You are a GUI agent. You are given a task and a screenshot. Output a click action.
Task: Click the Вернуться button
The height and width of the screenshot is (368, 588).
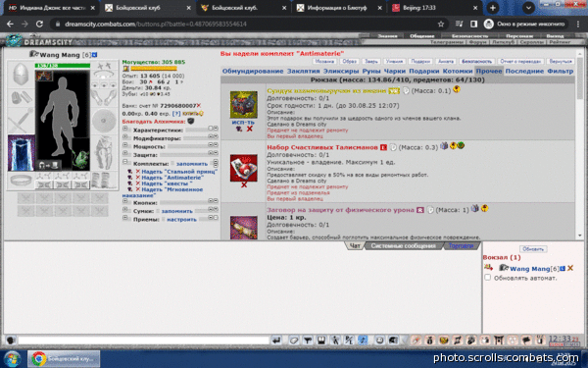[561, 61]
